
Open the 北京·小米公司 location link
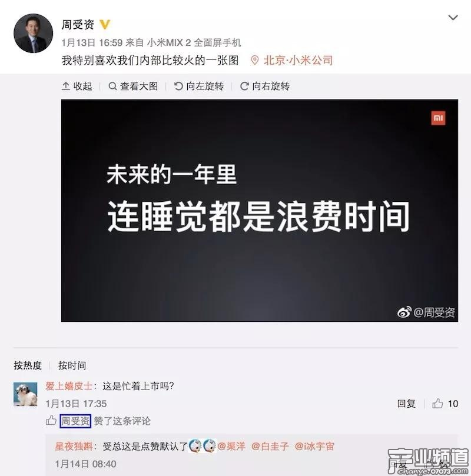click(x=298, y=60)
